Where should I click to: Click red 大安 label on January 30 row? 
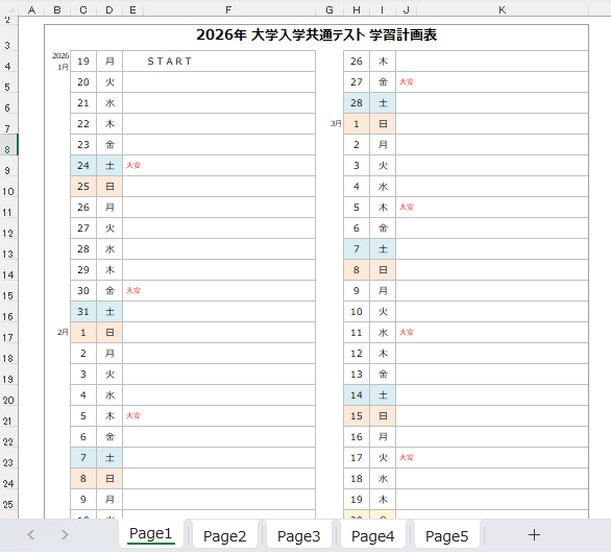(133, 290)
